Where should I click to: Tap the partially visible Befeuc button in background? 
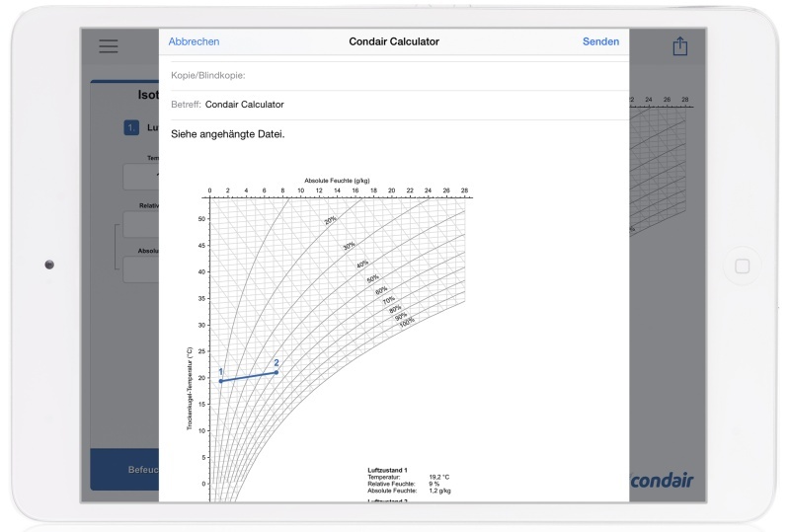click(x=125, y=470)
